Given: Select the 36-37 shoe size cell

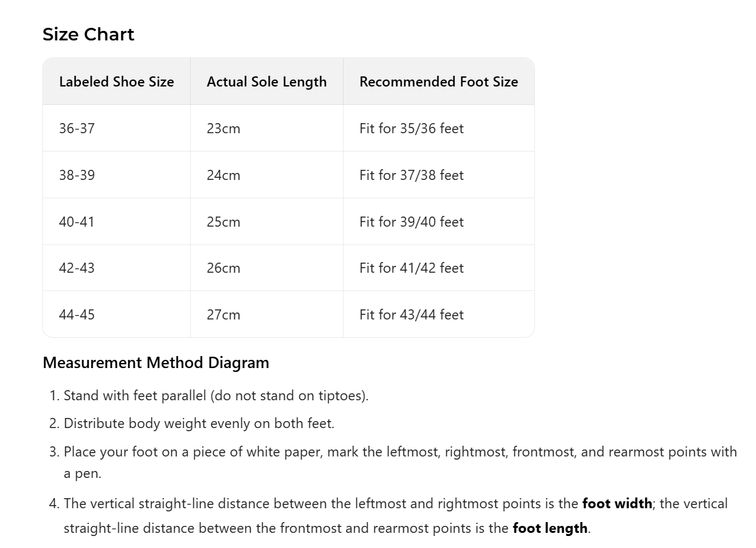Looking at the screenshot, I should click(77, 128).
